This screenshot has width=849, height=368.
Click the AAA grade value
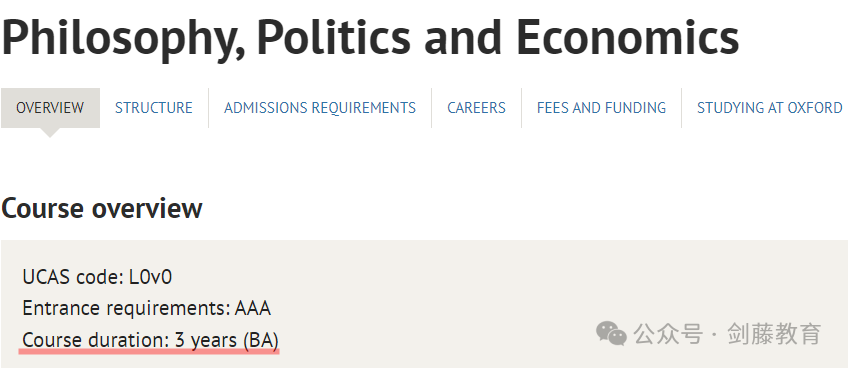pyautogui.click(x=253, y=309)
